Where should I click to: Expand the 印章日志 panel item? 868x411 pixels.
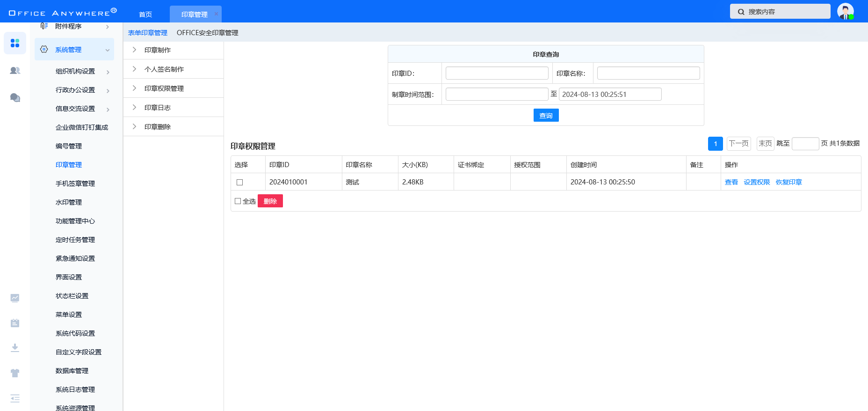[135, 108]
